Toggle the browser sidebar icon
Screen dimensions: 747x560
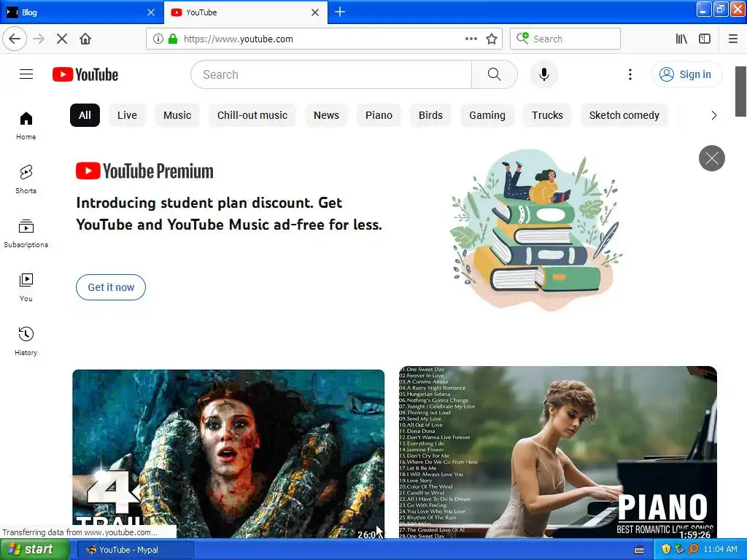coord(705,39)
